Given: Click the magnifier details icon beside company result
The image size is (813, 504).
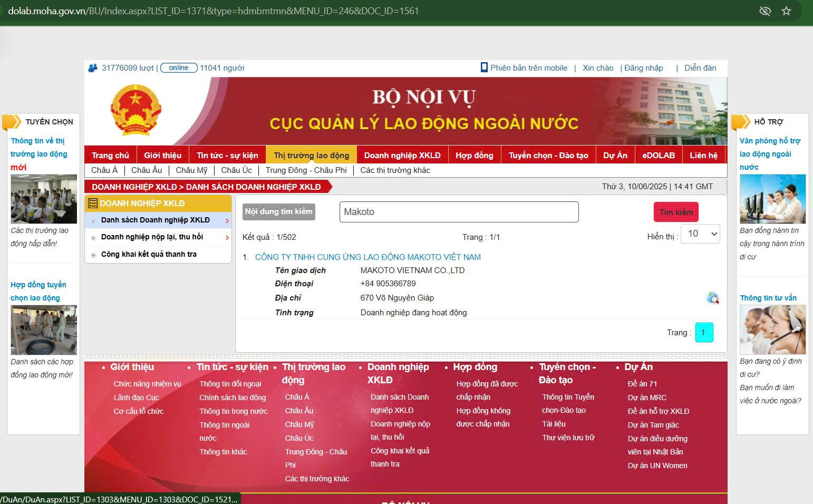Looking at the screenshot, I should click(x=713, y=298).
